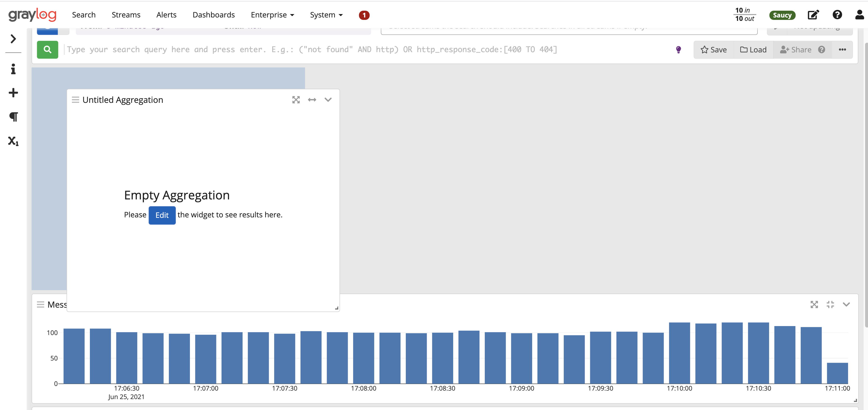Click the blue Edit widget button
This screenshot has width=868, height=410.
162,215
